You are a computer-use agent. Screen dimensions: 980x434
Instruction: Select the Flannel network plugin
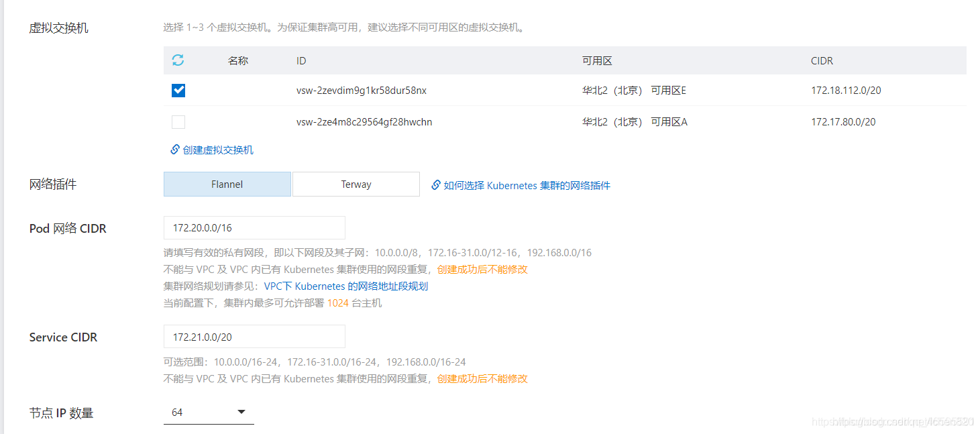click(227, 184)
